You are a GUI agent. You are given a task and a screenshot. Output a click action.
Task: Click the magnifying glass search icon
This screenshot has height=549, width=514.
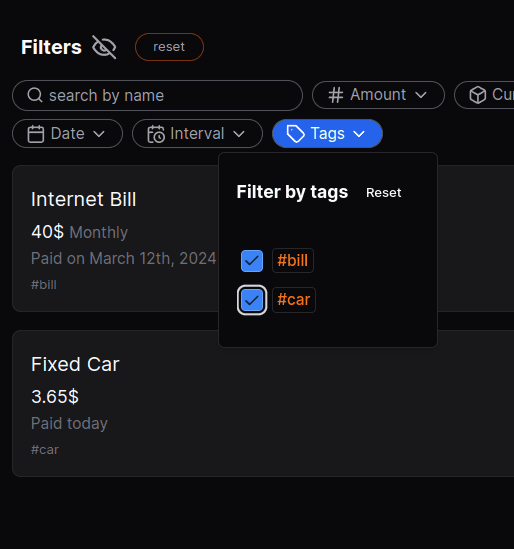pyautogui.click(x=35, y=95)
